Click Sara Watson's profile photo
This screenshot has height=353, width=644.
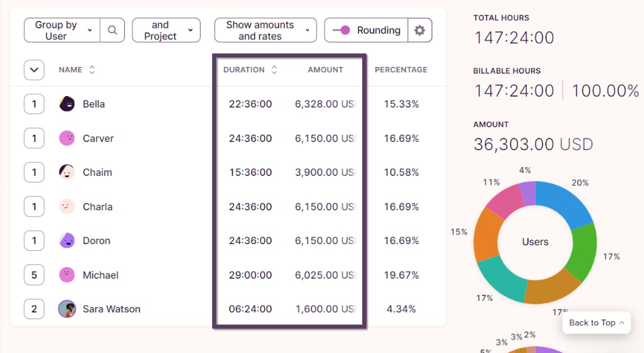[67, 309]
